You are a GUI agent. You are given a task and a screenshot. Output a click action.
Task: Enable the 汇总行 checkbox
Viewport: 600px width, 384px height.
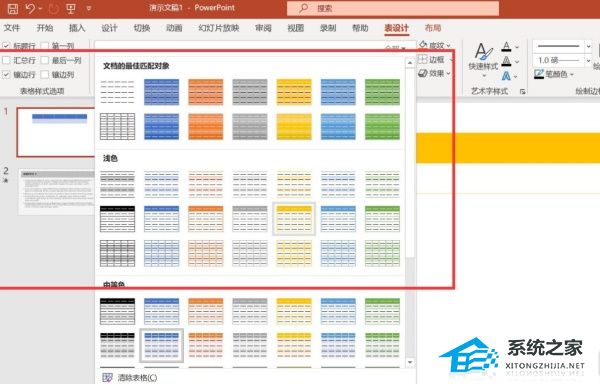coord(6,60)
